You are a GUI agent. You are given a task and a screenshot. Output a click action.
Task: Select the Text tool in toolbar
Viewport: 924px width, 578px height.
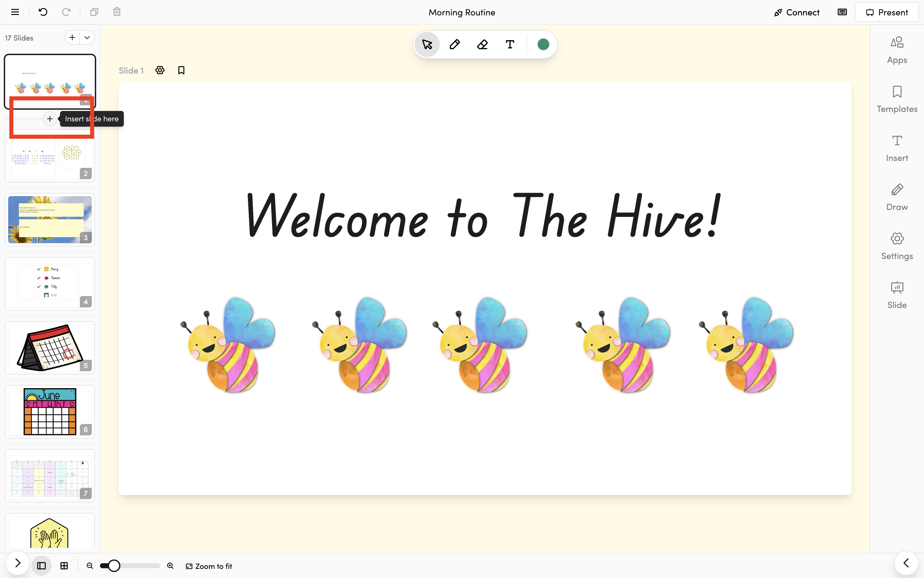coord(510,44)
